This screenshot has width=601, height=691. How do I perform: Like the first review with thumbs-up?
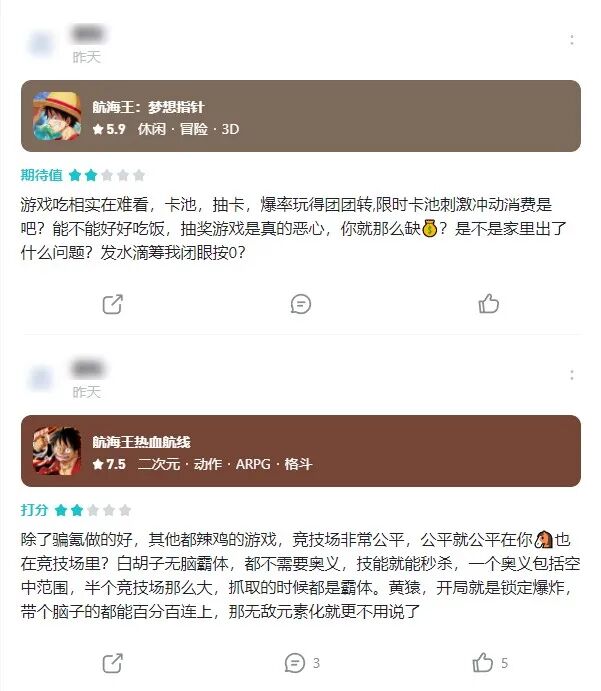[x=489, y=304]
